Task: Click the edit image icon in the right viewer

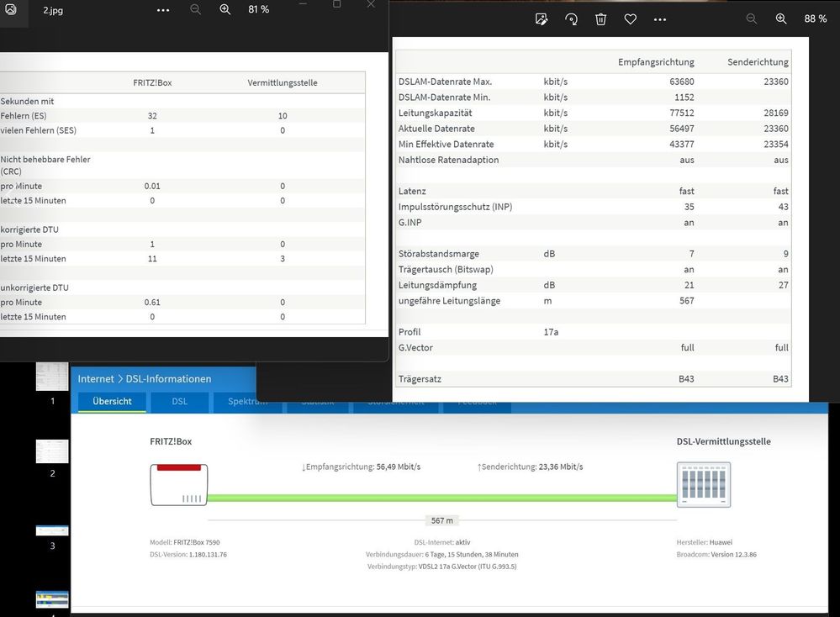Action: pos(542,19)
